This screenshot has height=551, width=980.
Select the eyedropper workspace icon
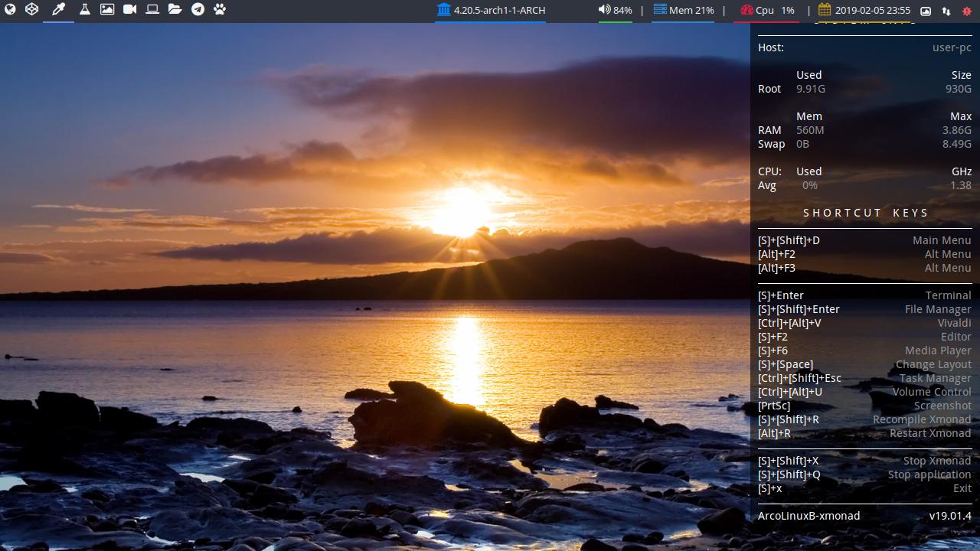tap(58, 10)
